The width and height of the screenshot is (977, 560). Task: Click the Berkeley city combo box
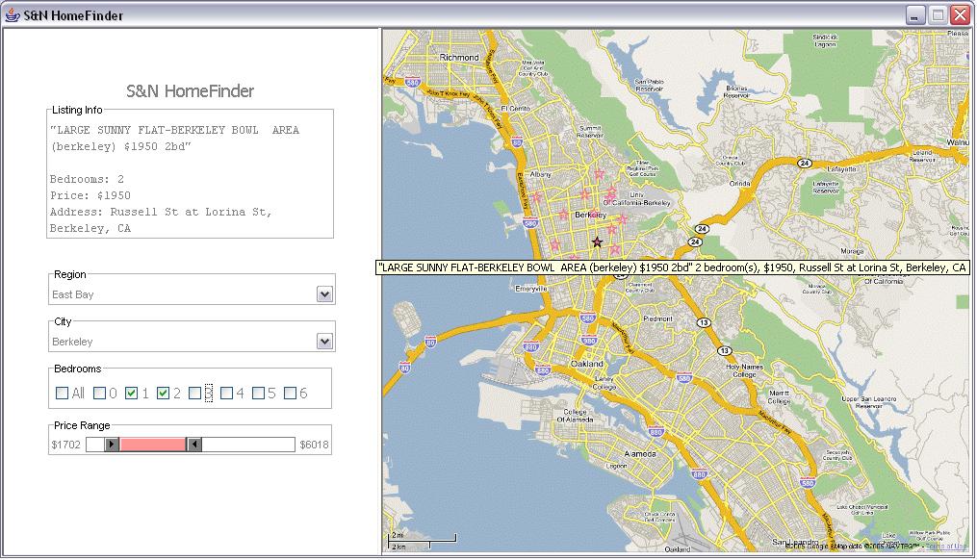[192, 342]
